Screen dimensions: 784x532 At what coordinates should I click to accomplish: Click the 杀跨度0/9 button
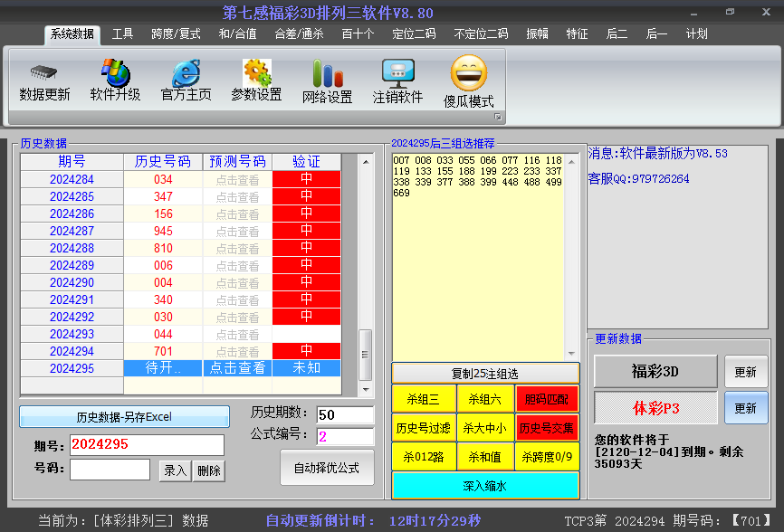click(x=547, y=457)
